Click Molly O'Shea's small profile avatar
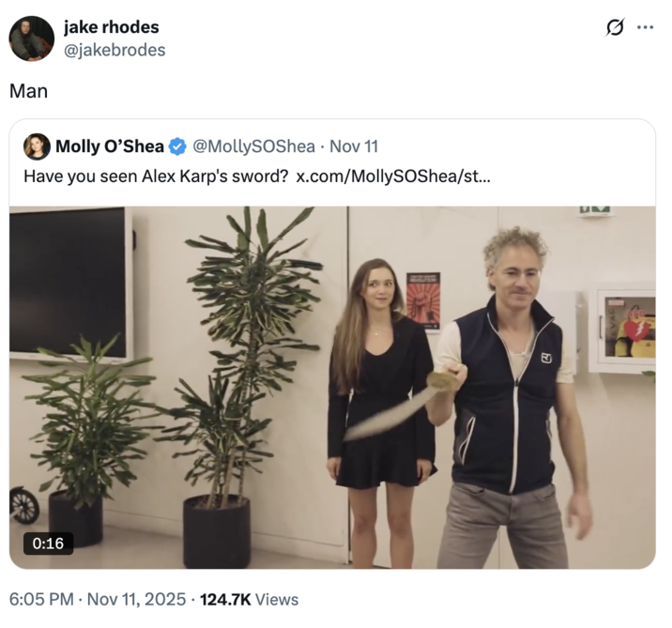 (x=37, y=146)
